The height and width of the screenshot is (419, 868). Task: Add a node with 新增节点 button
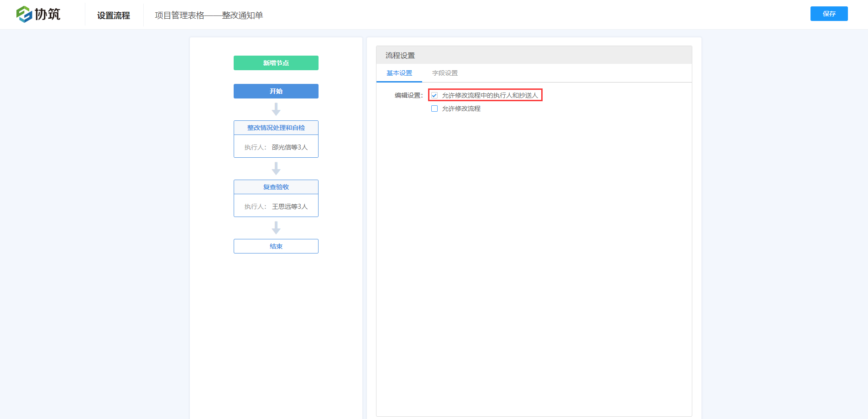(x=276, y=63)
